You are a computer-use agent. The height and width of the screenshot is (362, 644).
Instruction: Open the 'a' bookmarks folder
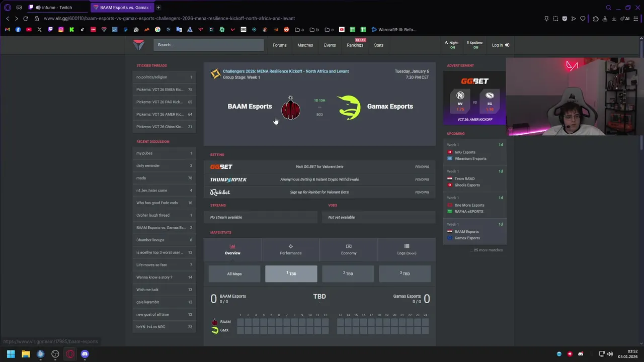coord(300,30)
